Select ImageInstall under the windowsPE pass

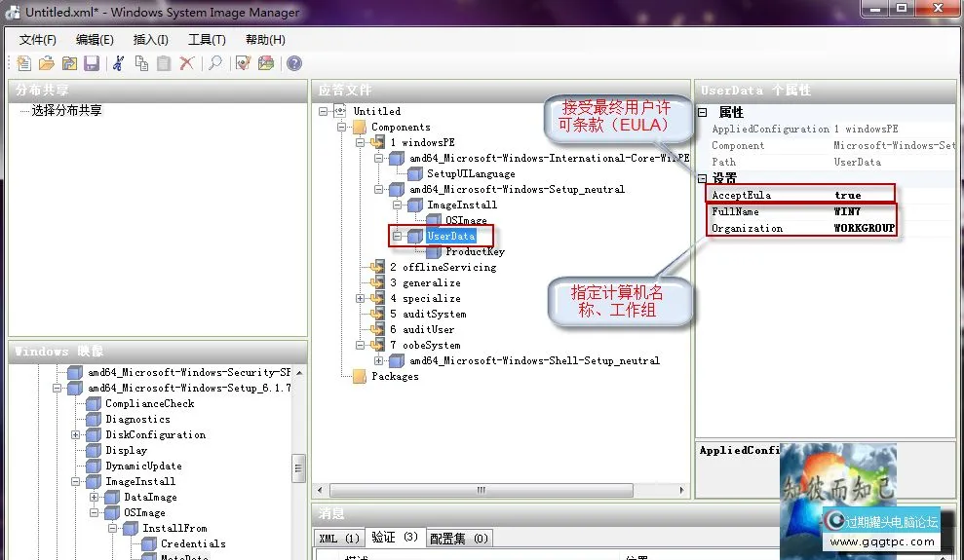pyautogui.click(x=462, y=205)
